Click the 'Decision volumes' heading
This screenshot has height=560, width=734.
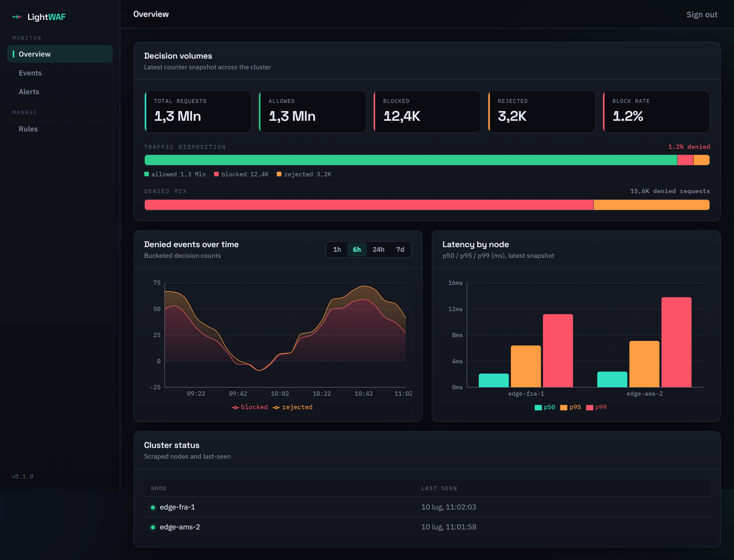point(178,56)
